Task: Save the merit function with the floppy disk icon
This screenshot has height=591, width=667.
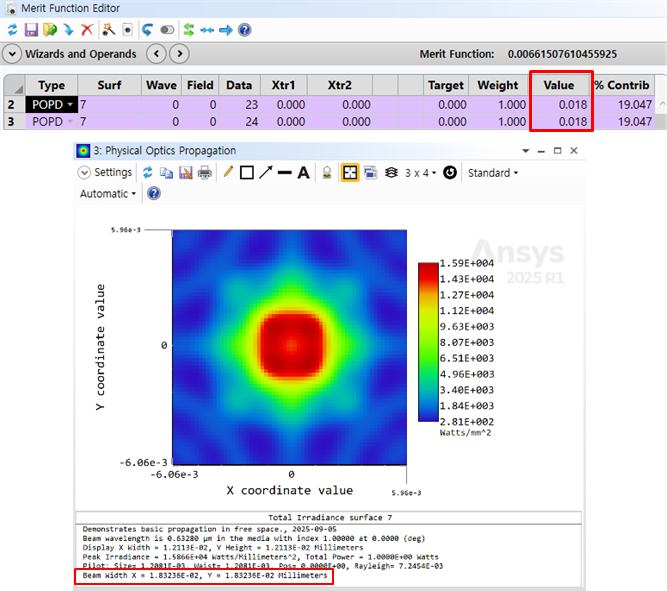Action: pos(30,30)
